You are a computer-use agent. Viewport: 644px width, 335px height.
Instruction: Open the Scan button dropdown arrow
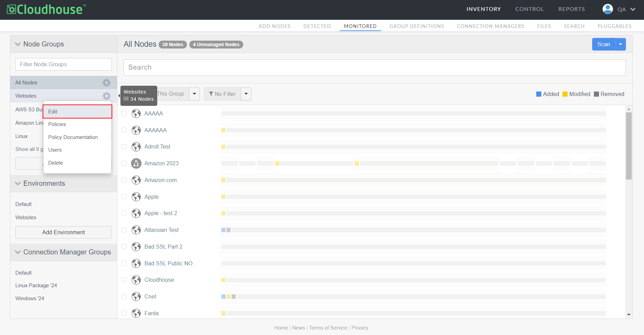620,44
